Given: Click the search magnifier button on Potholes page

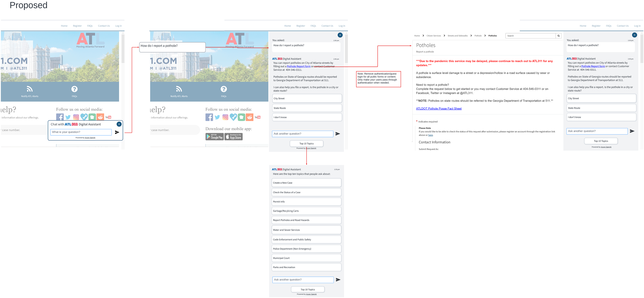Looking at the screenshot, I should coord(558,36).
